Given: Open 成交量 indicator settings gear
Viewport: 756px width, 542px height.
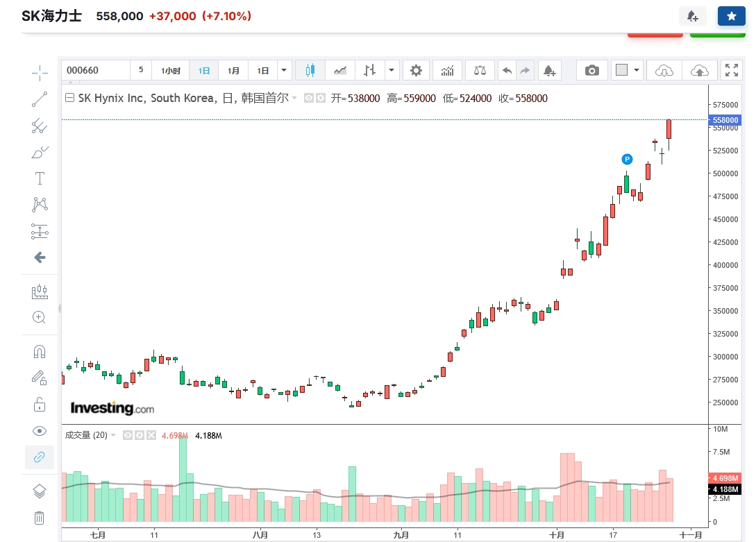Looking at the screenshot, I should click(x=140, y=435).
